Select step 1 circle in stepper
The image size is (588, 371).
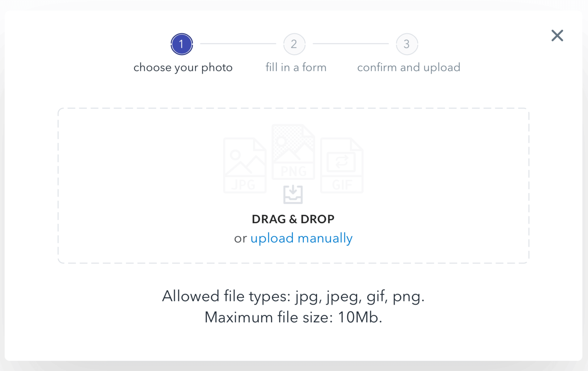point(182,44)
